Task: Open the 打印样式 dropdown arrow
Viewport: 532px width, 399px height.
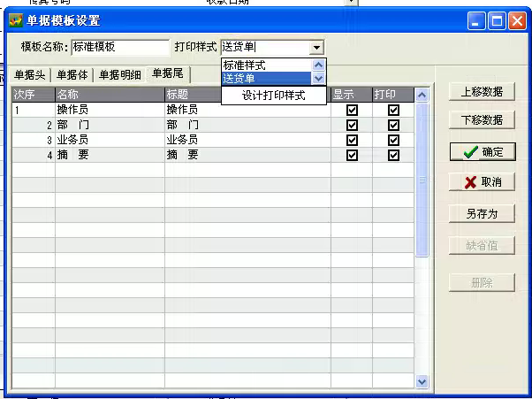Action: coord(316,47)
